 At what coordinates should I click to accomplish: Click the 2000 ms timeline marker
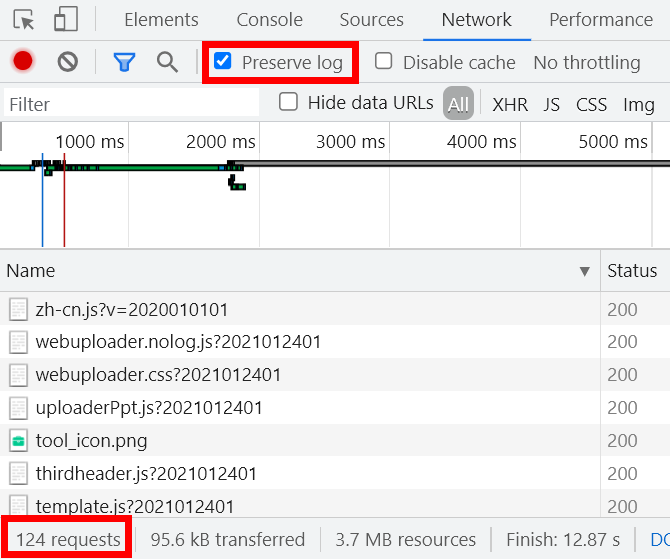click(220, 142)
